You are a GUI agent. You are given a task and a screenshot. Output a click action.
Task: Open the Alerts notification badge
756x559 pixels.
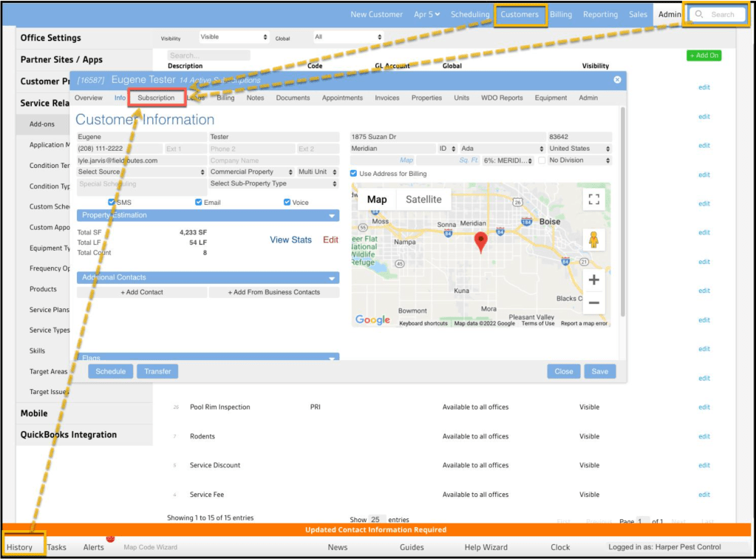(x=111, y=538)
